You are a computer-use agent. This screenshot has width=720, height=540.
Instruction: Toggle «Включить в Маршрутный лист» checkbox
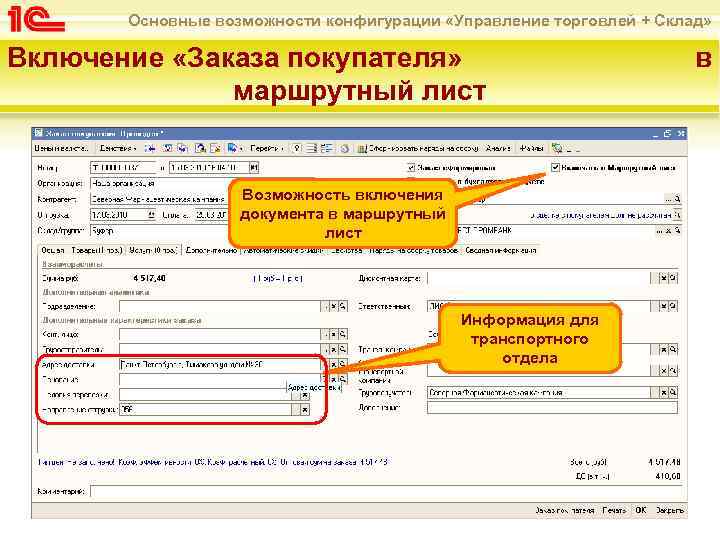click(555, 168)
